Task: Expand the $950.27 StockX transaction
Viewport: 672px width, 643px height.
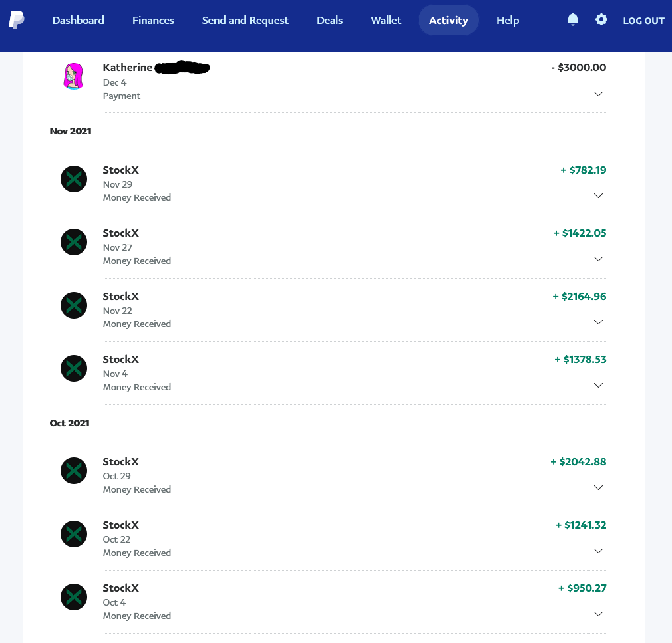Action: click(x=598, y=614)
